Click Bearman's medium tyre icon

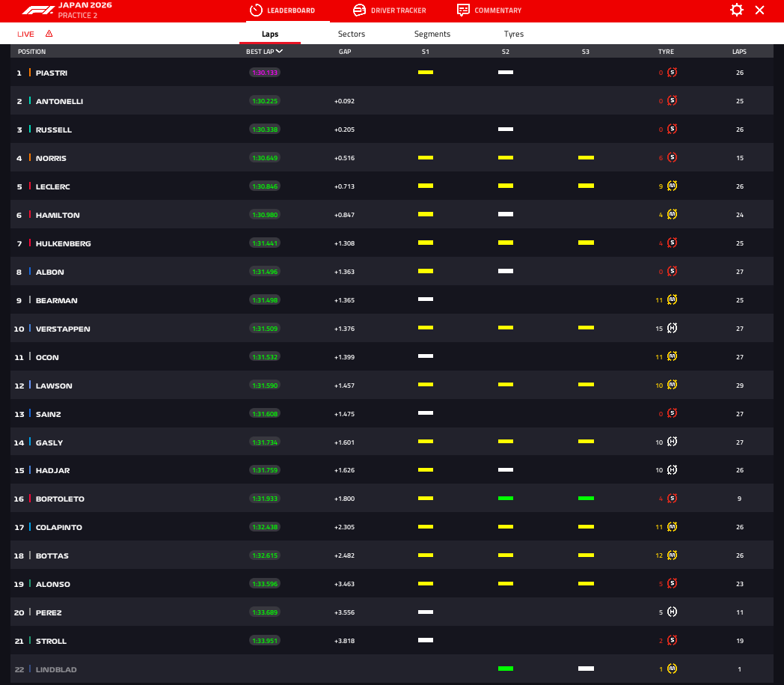point(672,299)
